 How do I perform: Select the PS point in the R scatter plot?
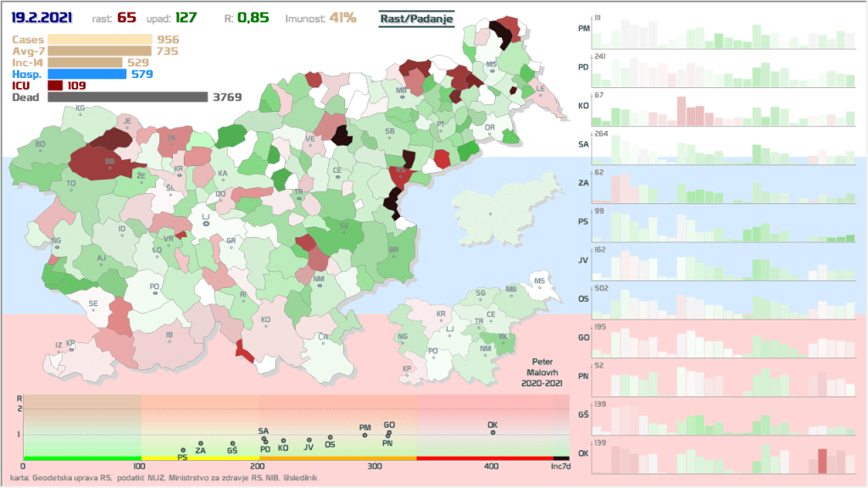182,450
